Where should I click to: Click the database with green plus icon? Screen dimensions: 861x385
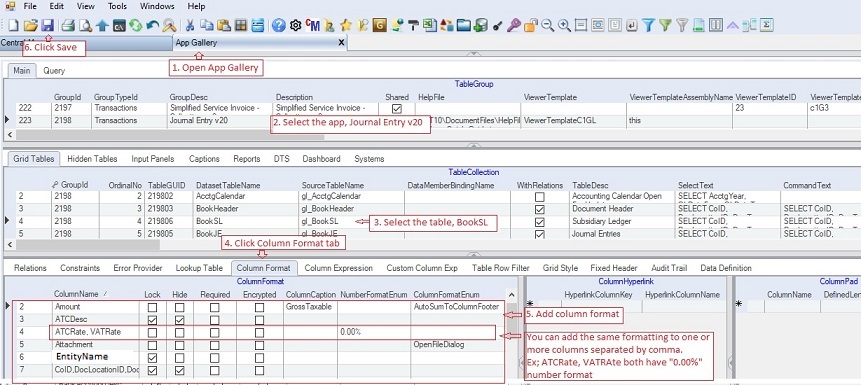point(481,25)
